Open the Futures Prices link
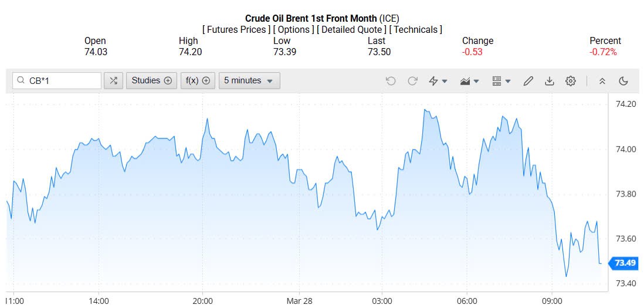This screenshot has width=644, height=308. [x=236, y=29]
